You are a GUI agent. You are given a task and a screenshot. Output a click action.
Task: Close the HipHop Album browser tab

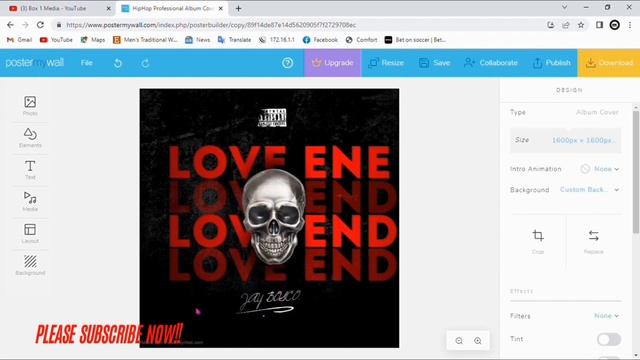(x=221, y=8)
